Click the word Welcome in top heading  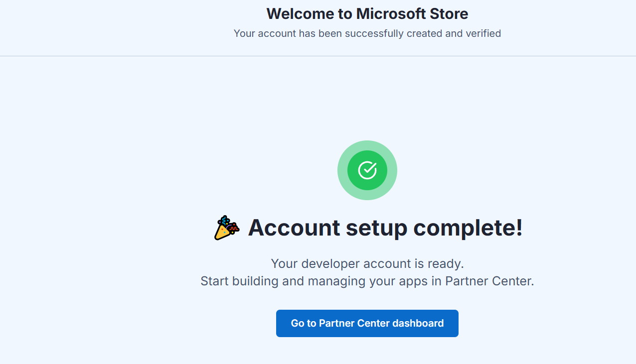pos(302,14)
